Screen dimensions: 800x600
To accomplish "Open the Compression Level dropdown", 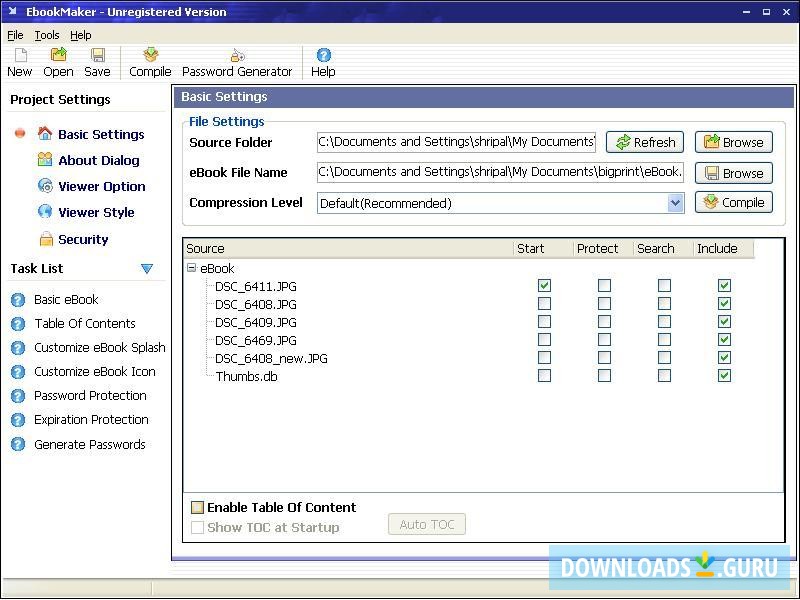I will pos(676,202).
